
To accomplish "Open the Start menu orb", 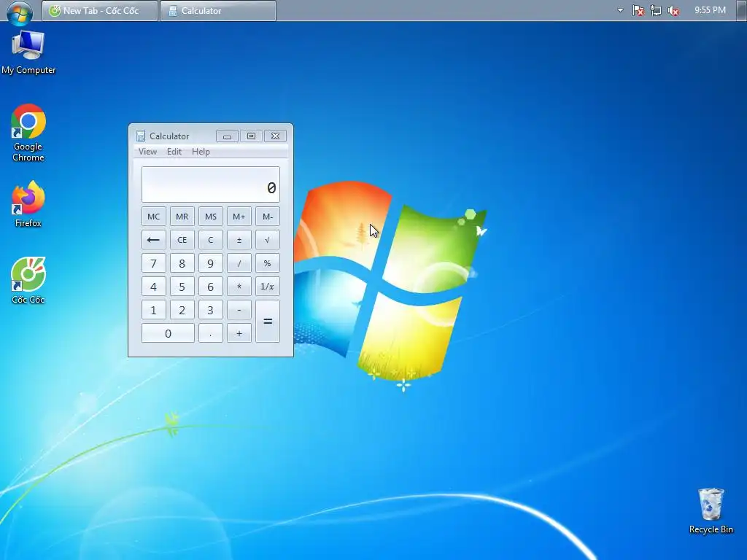I will [20, 12].
